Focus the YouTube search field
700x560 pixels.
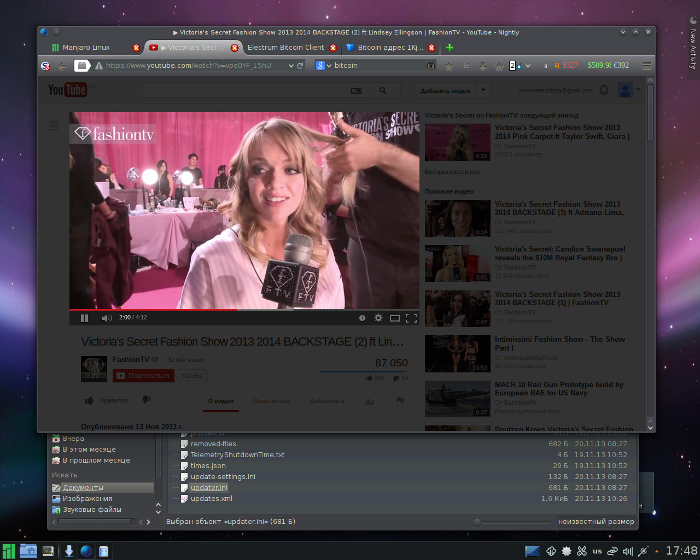click(x=246, y=91)
